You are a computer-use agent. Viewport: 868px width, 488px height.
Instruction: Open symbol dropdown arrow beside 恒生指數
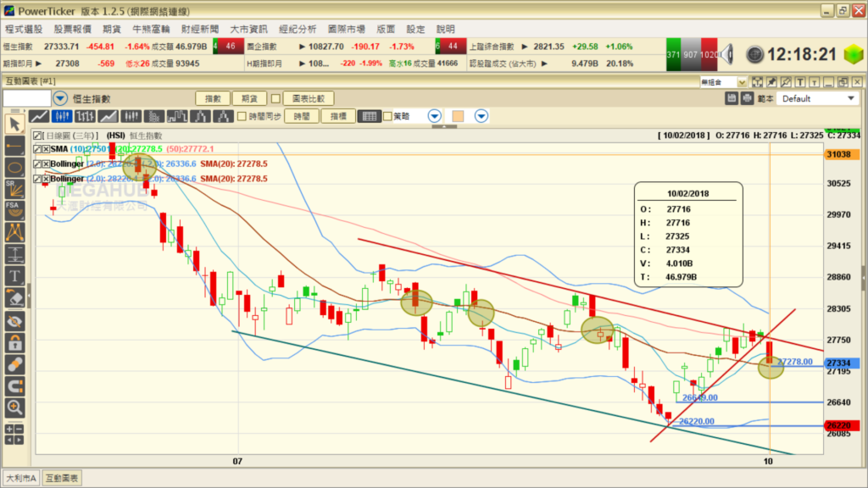tap(60, 98)
